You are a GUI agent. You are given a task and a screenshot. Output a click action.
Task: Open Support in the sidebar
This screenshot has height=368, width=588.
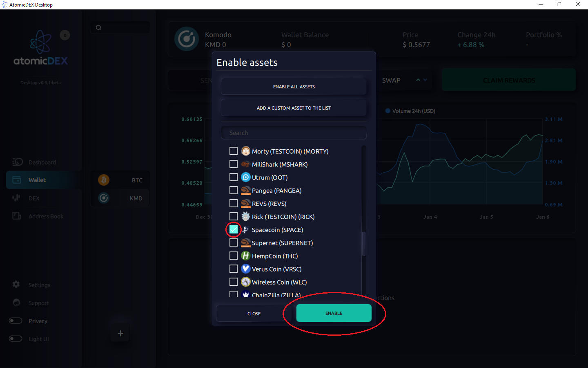(38, 303)
